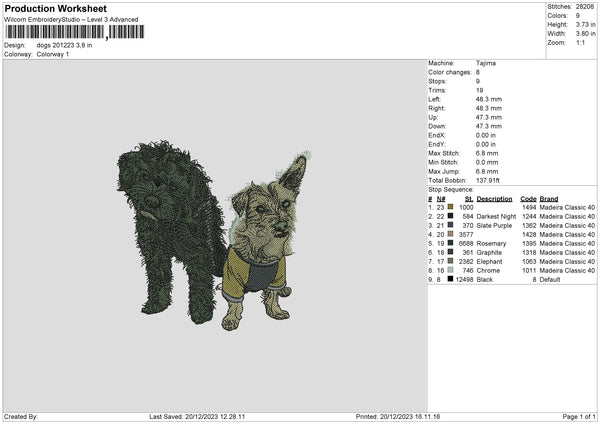
Task: Click the Production Worksheet title
Action: (x=48, y=9)
